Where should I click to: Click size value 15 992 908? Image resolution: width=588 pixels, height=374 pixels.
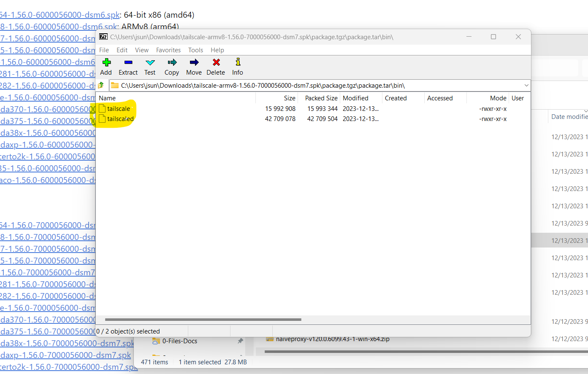click(x=280, y=108)
